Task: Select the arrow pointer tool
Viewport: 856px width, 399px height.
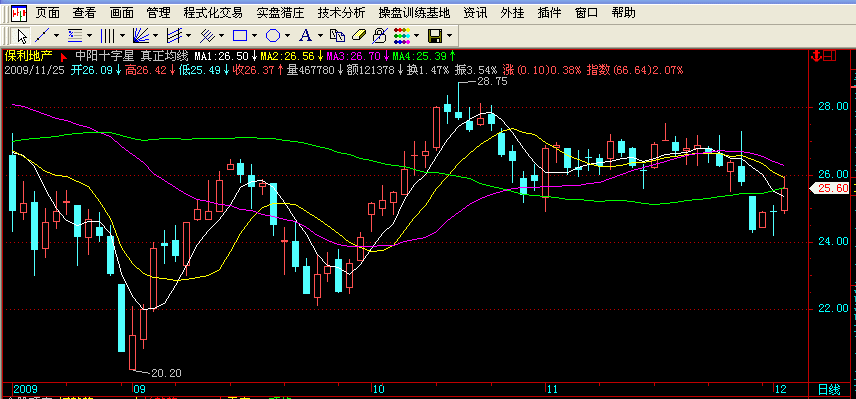Action: tap(21, 37)
